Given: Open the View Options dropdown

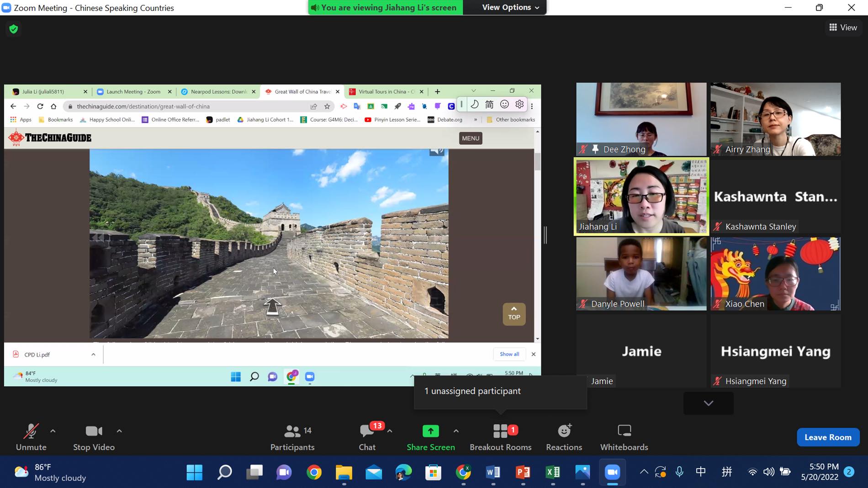Looking at the screenshot, I should [510, 7].
